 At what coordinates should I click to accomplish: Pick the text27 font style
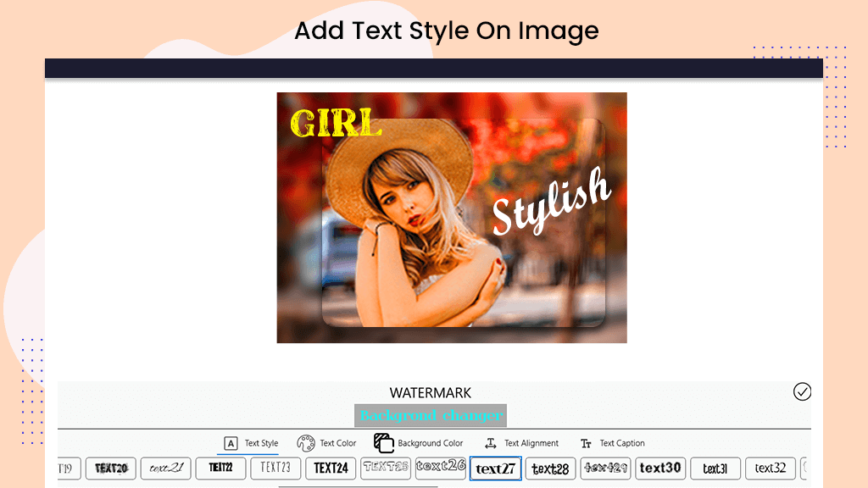pos(495,469)
